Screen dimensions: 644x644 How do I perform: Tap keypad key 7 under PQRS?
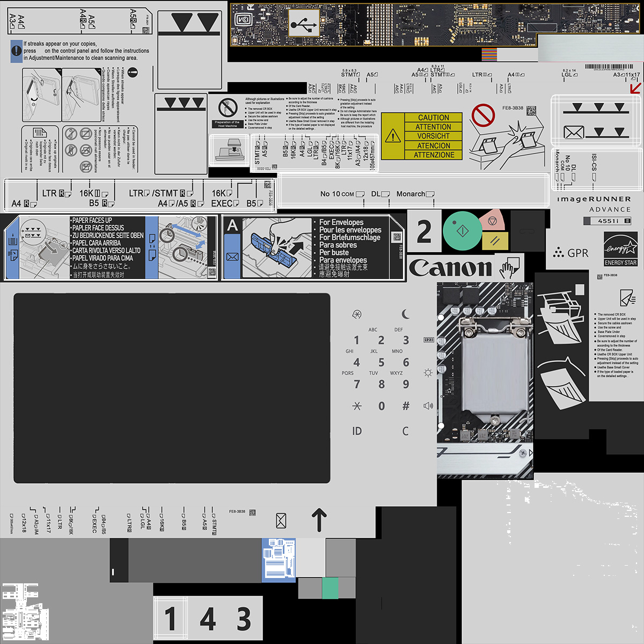pyautogui.click(x=356, y=384)
